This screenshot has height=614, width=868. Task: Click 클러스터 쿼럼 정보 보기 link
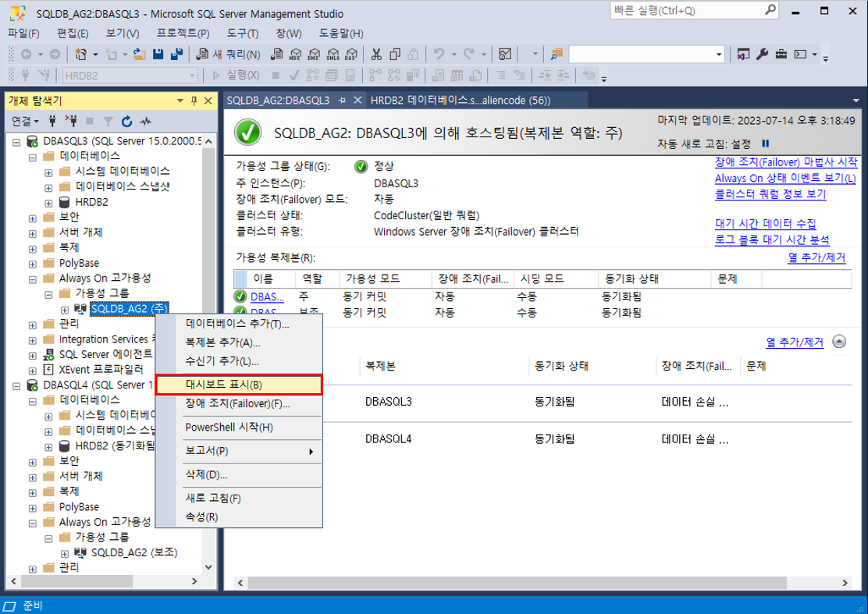pyautogui.click(x=770, y=194)
